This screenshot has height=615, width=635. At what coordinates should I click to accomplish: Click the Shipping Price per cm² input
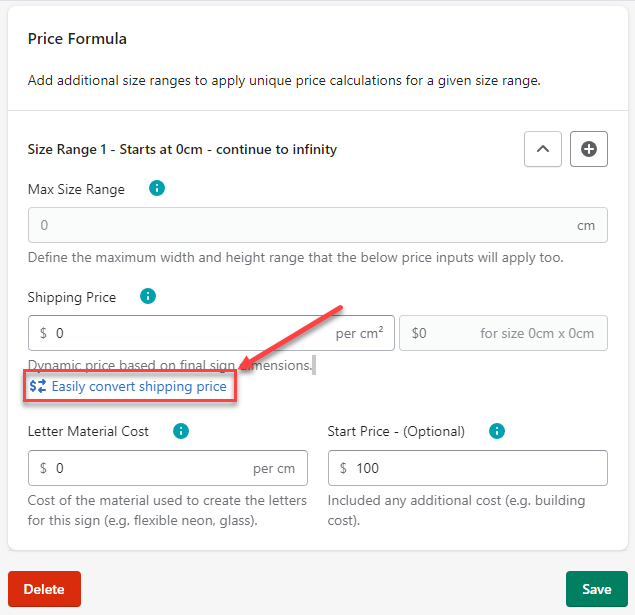[190, 333]
